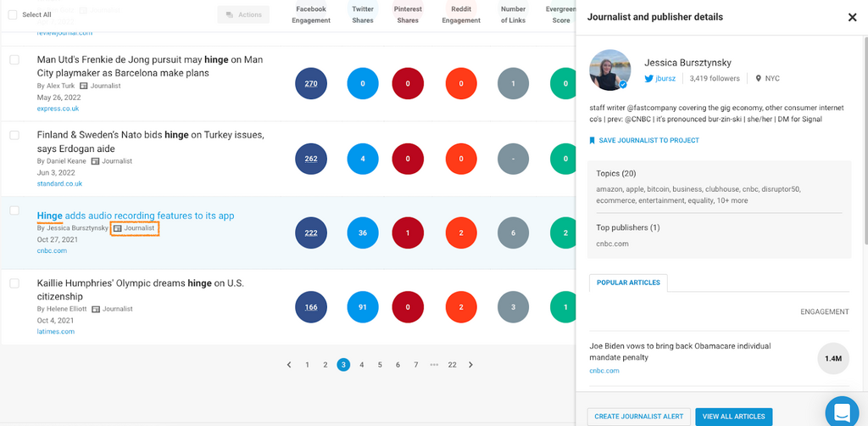
Task: Click the Journalist badge next to Jessica Bursztynsky
Action: coord(135,229)
